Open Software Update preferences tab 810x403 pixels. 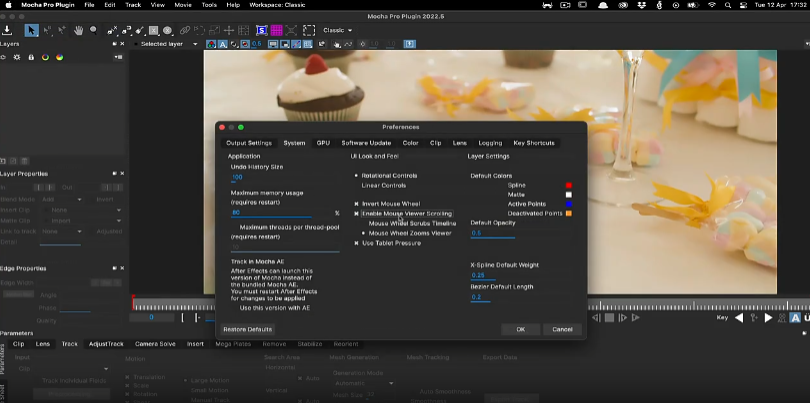tap(366, 143)
